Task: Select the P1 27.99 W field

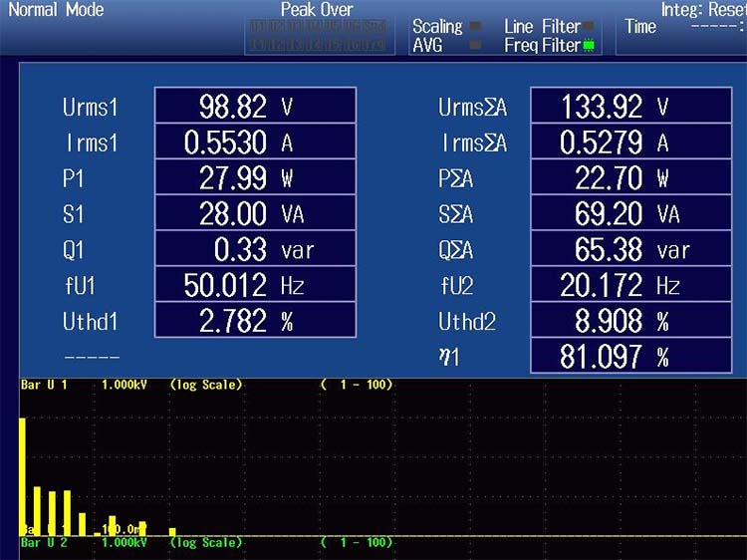Action: [x=255, y=177]
